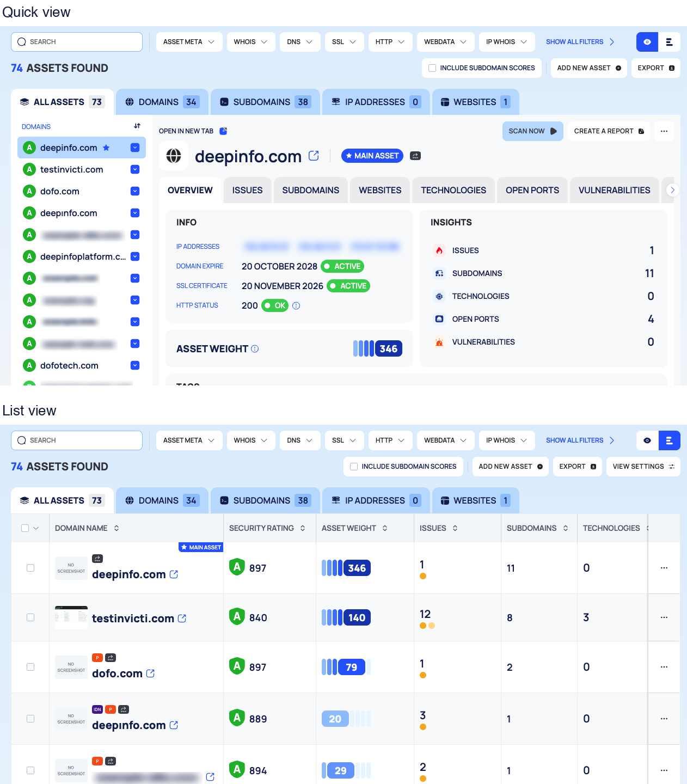Open DNS filter dropdown in quick view

(x=300, y=42)
